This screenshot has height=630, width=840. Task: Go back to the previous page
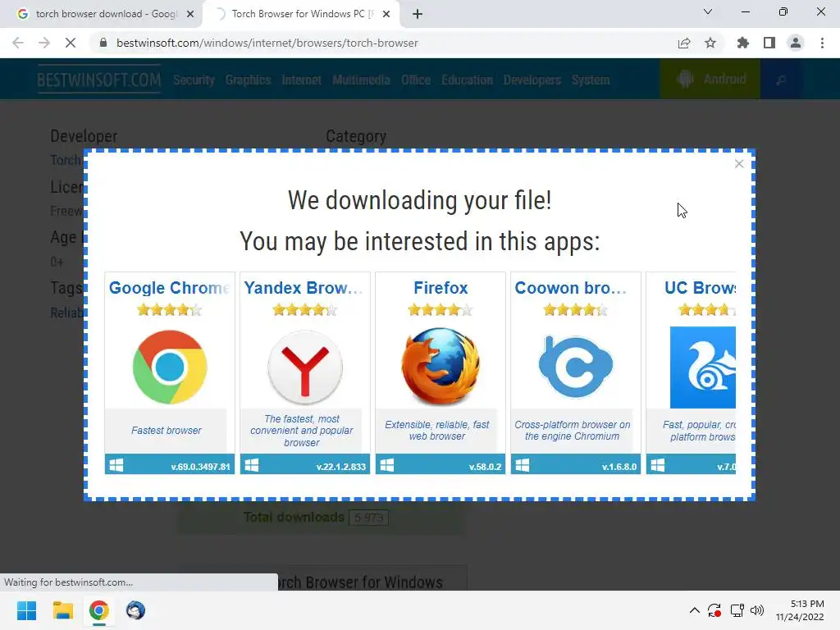pyautogui.click(x=18, y=43)
